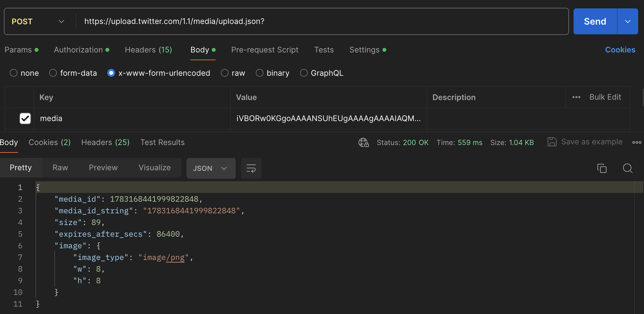This screenshot has height=314, width=644.
Task: Switch to the Authorization tab
Action: 78,50
